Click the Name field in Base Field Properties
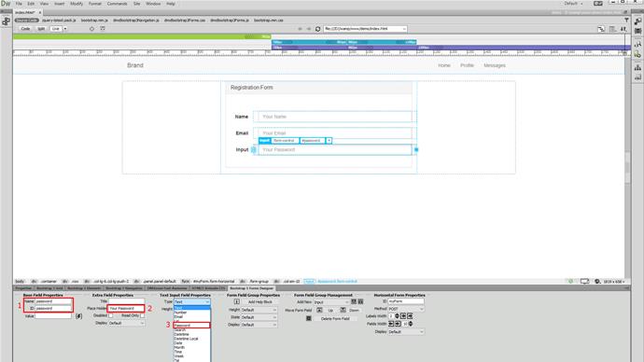644x362 pixels. point(53,301)
